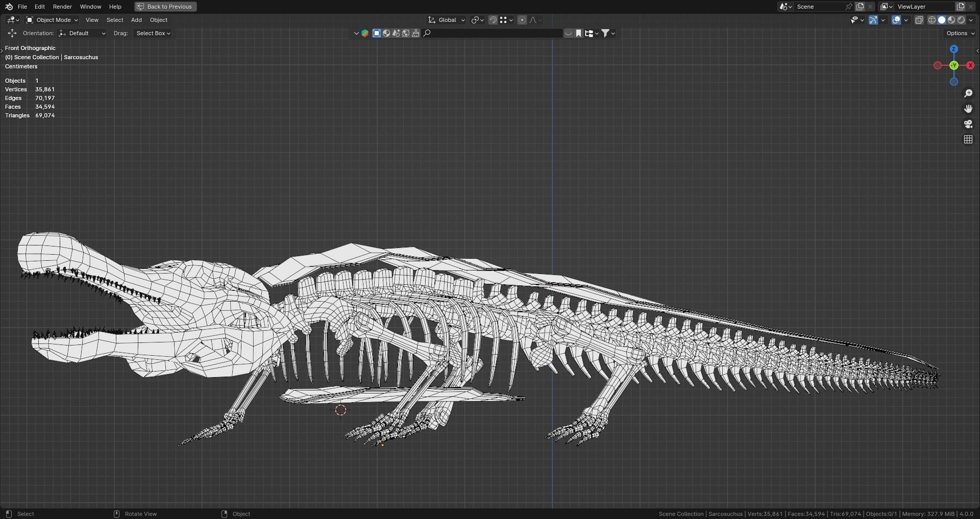Remove the ViewLayer with X icon
This screenshot has width=980, height=519.
[x=971, y=7]
